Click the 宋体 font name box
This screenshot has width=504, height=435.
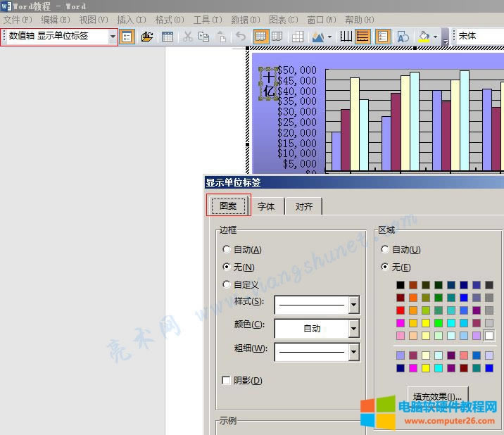pyautogui.click(x=479, y=37)
